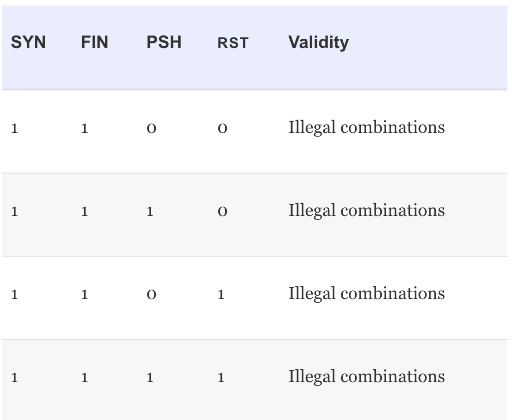Image resolution: width=512 pixels, height=420 pixels.
Task: Click the Validity column header
Action: click(318, 42)
